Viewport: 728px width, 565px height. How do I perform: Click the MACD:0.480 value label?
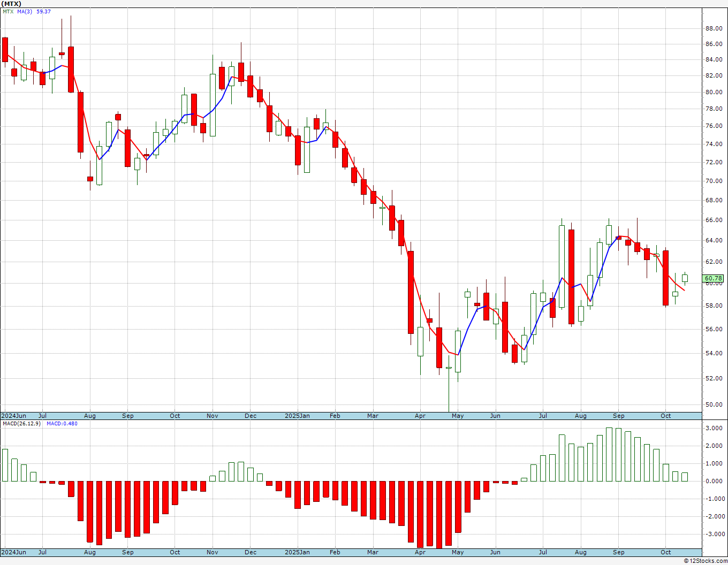(x=62, y=424)
